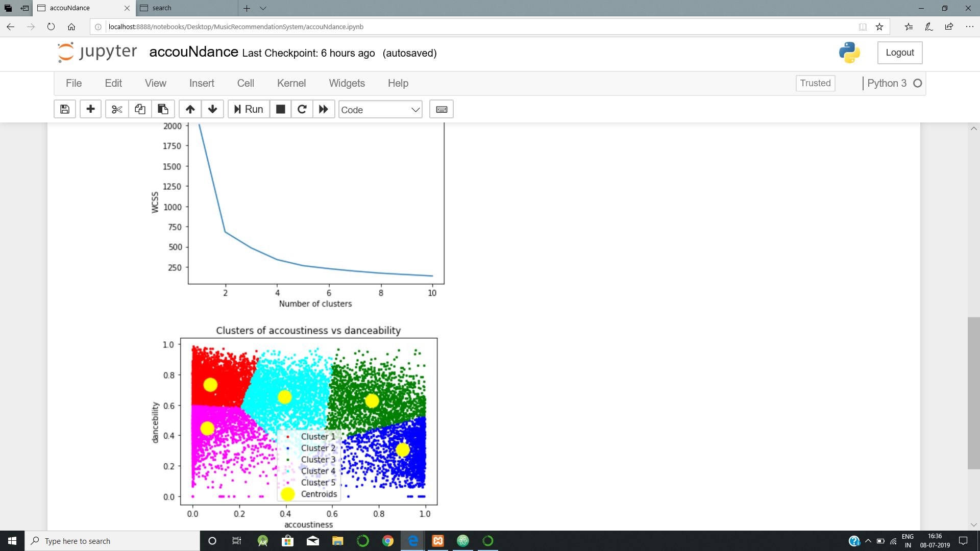Open File Explorer from taskbar
980x551 pixels.
pyautogui.click(x=337, y=541)
